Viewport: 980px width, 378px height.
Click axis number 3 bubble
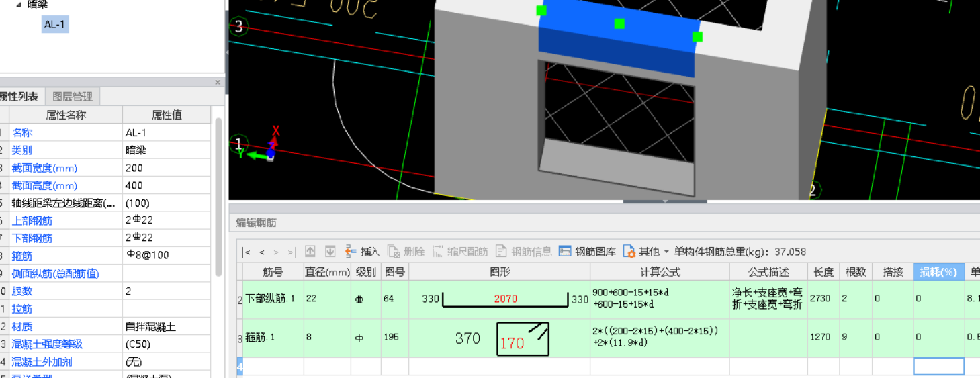point(239,27)
